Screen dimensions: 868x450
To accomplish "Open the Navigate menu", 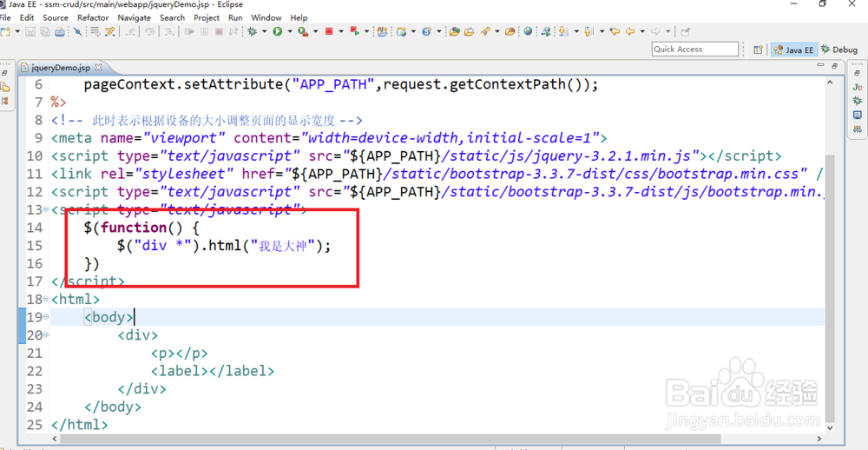I will point(134,17).
